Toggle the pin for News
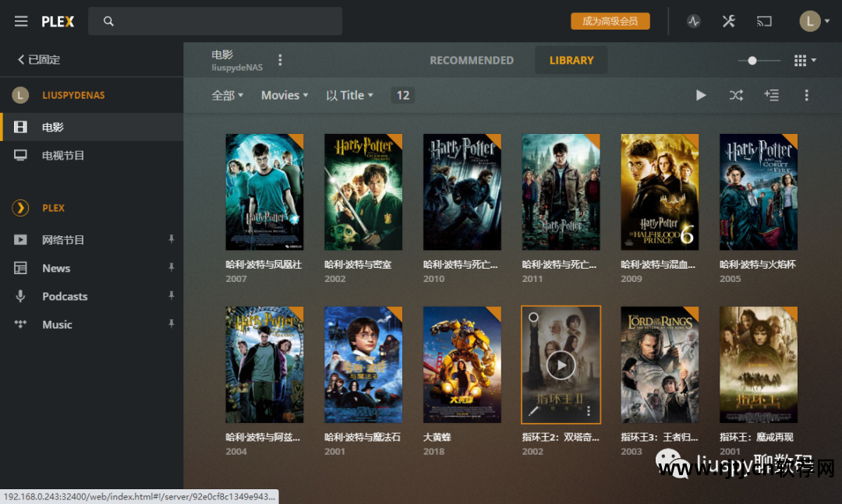Viewport: 842px width, 504px height. click(x=172, y=267)
